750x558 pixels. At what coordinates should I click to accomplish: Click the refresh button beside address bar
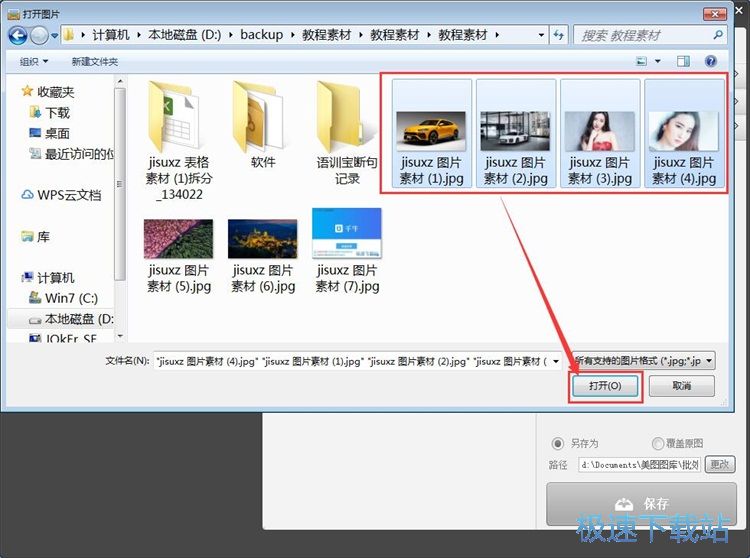click(x=558, y=35)
